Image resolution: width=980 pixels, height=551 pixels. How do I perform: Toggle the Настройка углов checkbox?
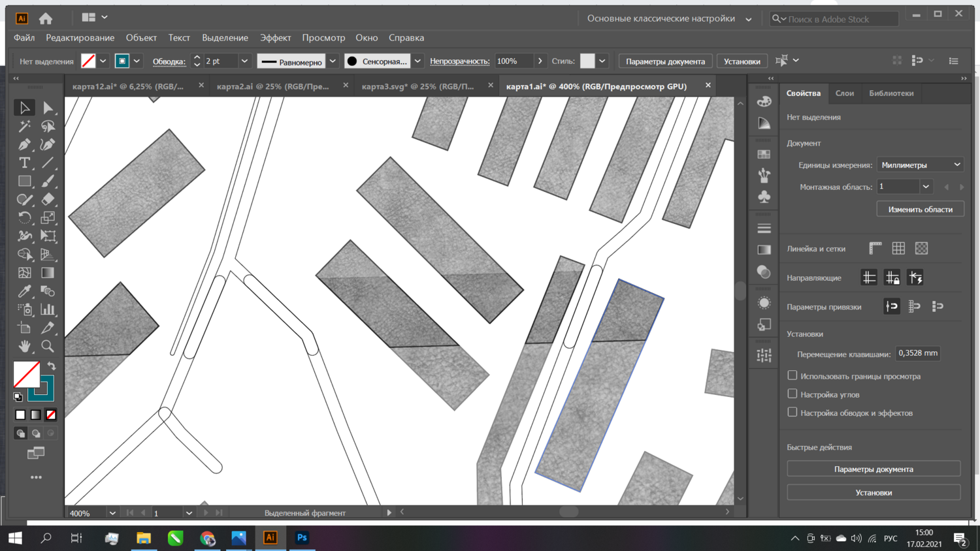coord(792,394)
